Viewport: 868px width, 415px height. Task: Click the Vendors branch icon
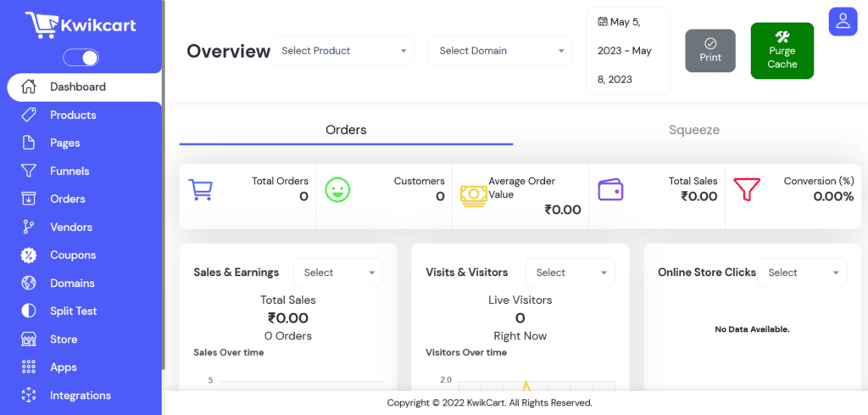pos(28,227)
